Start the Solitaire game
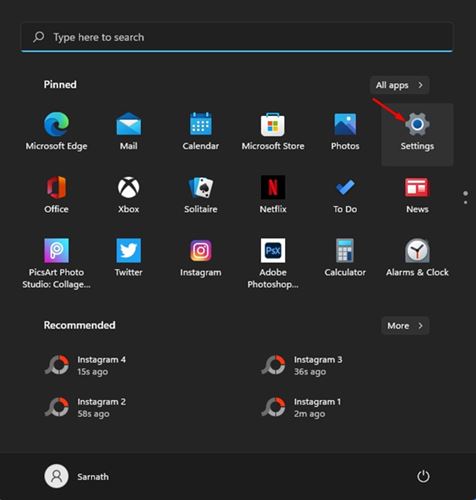The height and width of the screenshot is (500, 476). [201, 195]
